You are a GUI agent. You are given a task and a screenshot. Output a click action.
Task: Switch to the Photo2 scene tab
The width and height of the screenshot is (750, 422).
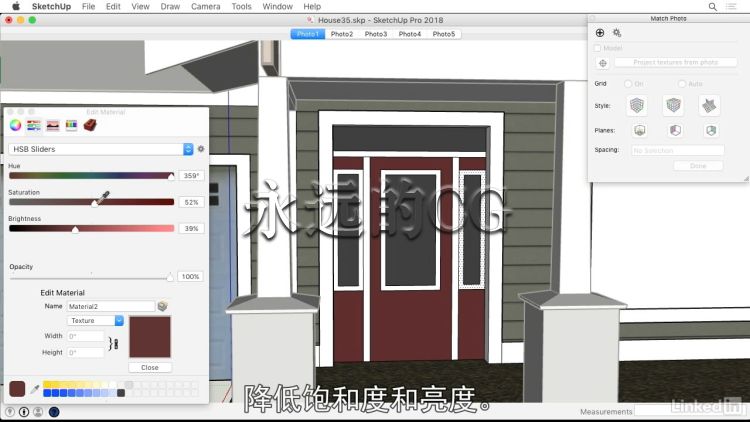pyautogui.click(x=342, y=34)
